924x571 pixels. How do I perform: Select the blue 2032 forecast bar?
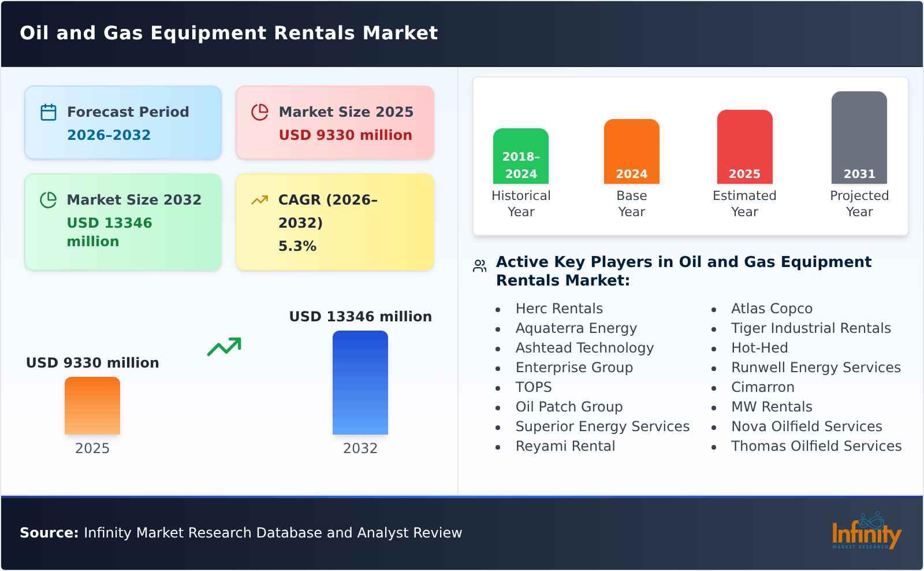(360, 381)
